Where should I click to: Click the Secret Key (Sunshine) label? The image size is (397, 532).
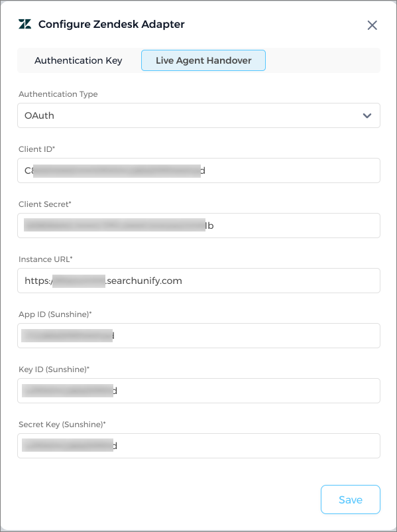(x=62, y=425)
